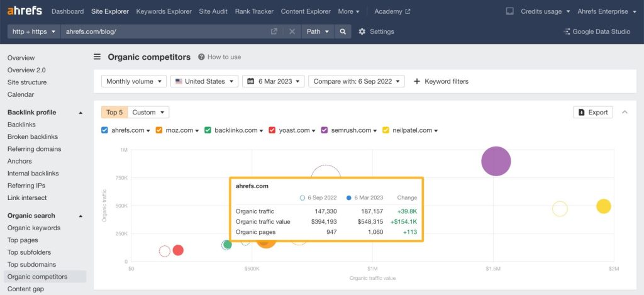
Task: Click the magnifier search button
Action: click(343, 31)
